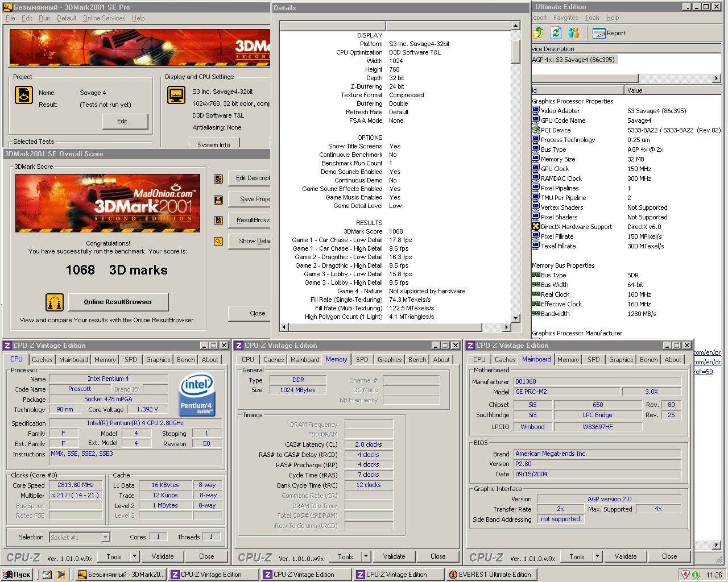This screenshot has width=728, height=582.
Task: Click the Value column header in EVEREST
Action: [x=672, y=90]
